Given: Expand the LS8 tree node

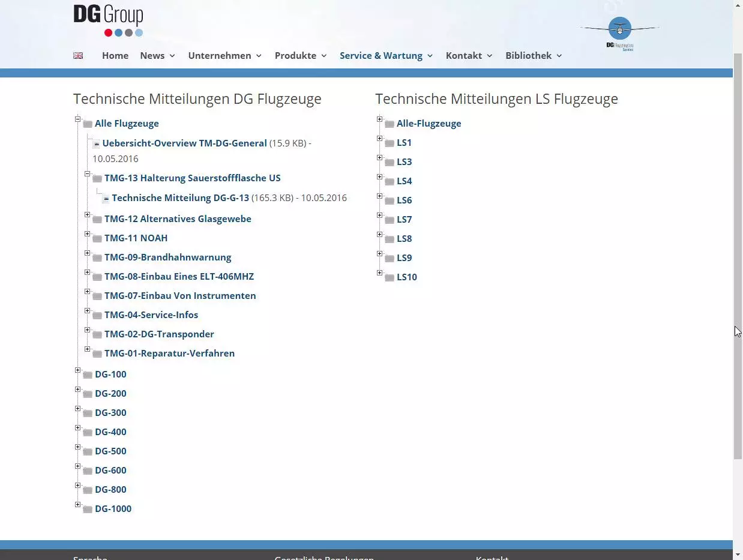Looking at the screenshot, I should coord(379,235).
